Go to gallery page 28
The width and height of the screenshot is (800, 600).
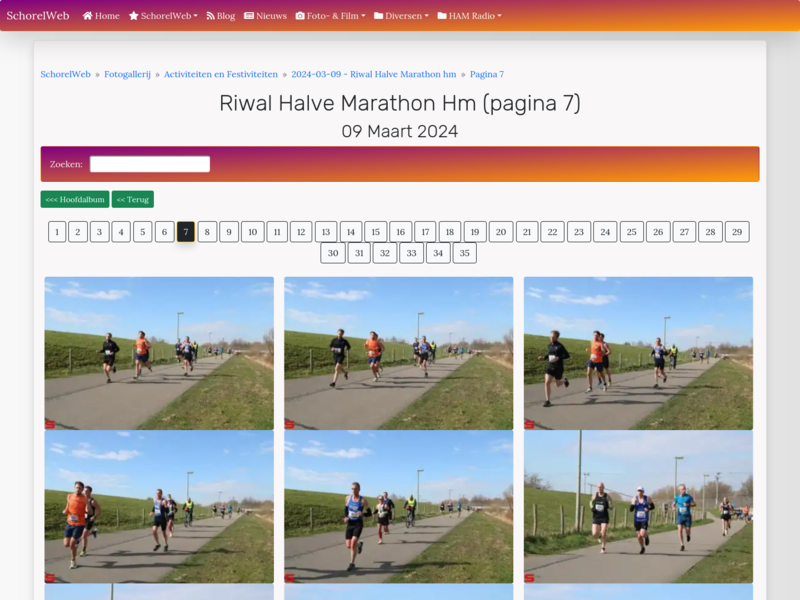pos(710,232)
